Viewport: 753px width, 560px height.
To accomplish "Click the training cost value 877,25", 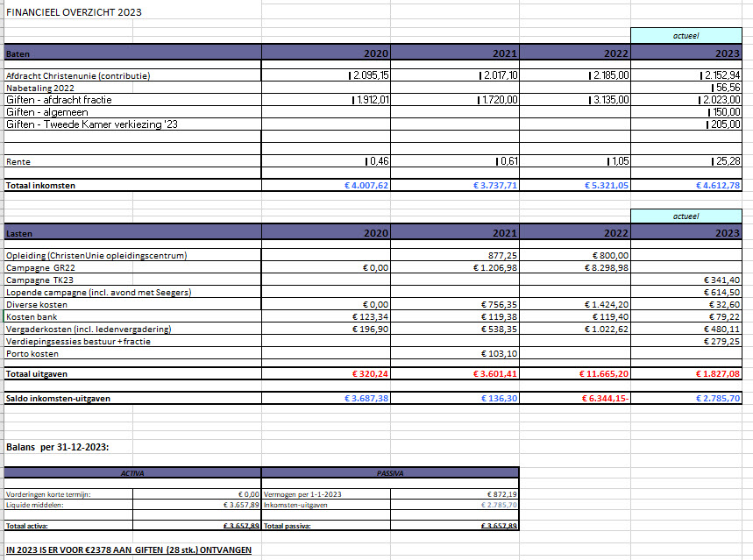I will coord(503,256).
